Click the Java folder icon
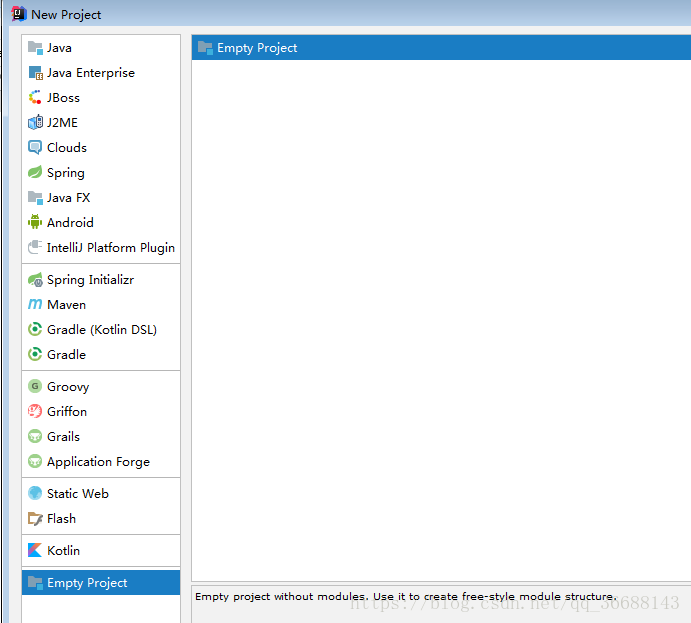This screenshot has width=691, height=623. coord(35,48)
